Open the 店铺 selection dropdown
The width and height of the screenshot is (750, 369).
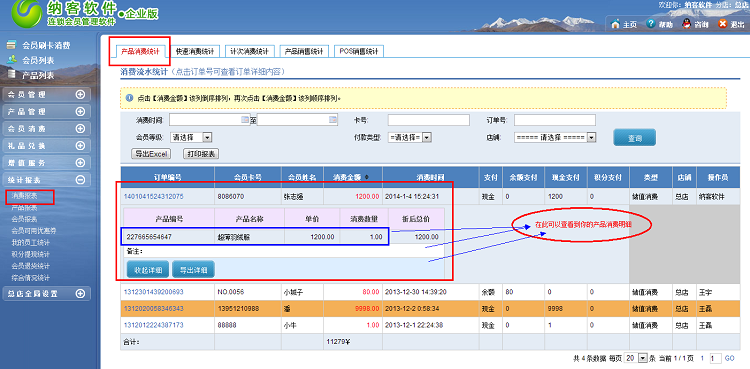555,137
